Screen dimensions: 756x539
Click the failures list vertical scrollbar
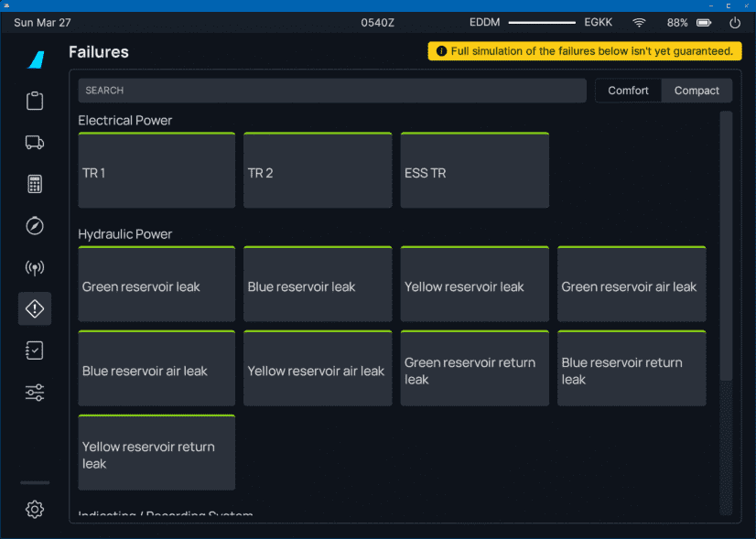(x=726, y=245)
